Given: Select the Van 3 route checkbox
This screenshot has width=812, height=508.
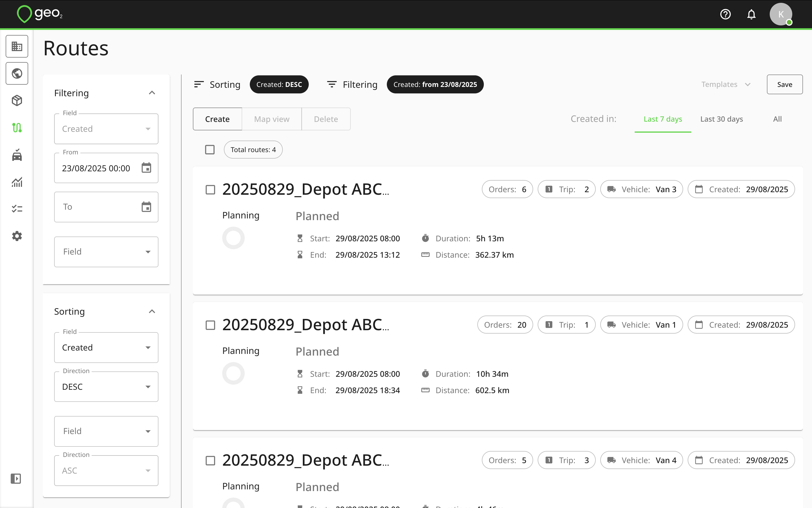Looking at the screenshot, I should (210, 190).
